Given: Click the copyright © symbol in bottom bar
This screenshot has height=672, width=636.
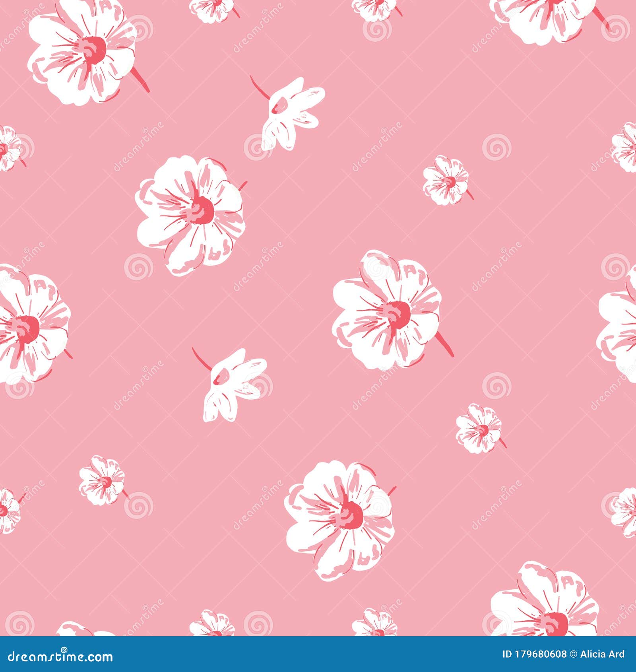Looking at the screenshot, I should (x=573, y=654).
